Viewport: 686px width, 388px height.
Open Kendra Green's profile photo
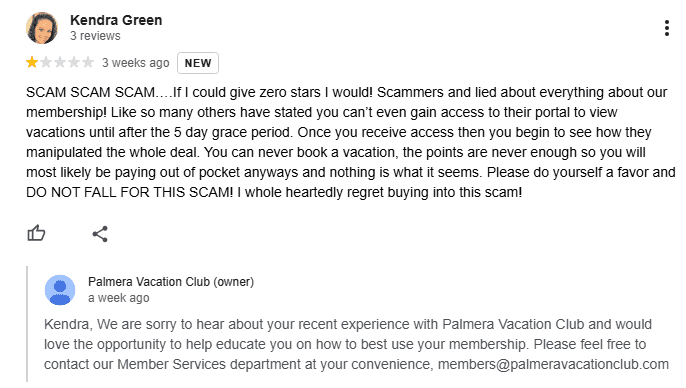pyautogui.click(x=42, y=28)
